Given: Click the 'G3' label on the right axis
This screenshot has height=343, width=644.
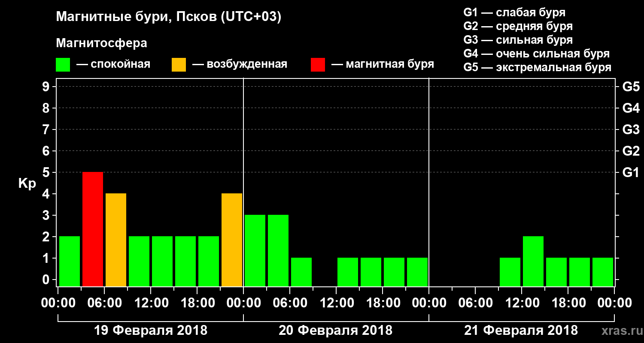Looking at the screenshot, I should click(631, 129).
